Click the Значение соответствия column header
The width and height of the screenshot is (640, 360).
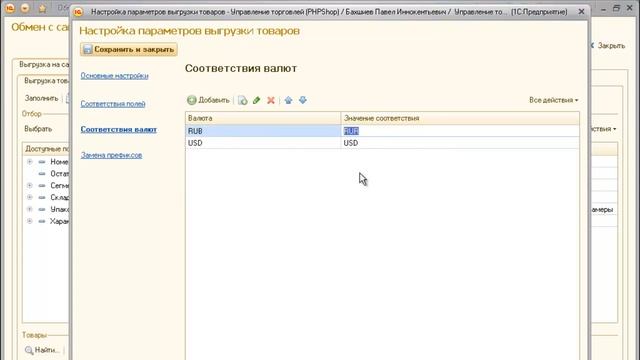click(460, 118)
